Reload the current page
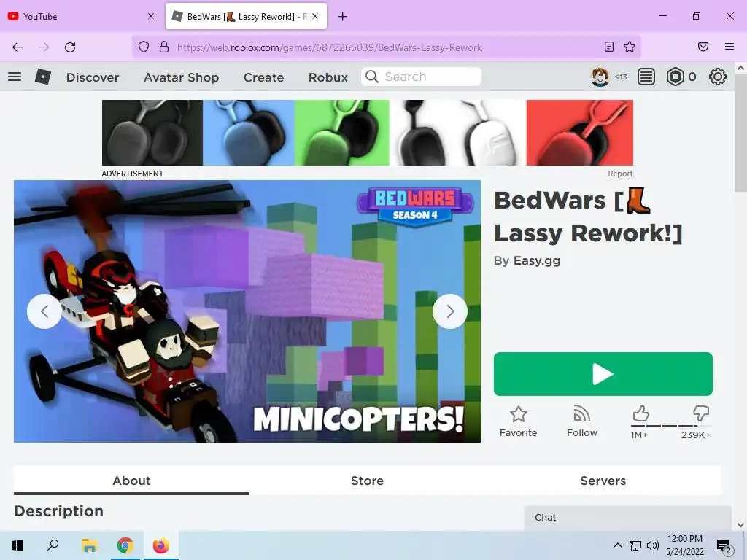 coord(70,47)
